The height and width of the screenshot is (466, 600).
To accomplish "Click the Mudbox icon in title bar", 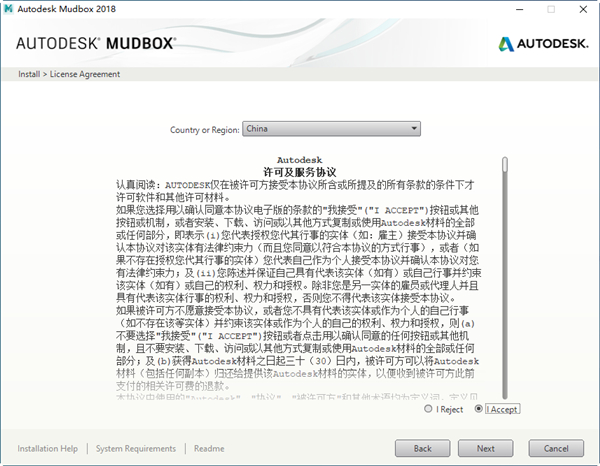I will click(x=8, y=9).
